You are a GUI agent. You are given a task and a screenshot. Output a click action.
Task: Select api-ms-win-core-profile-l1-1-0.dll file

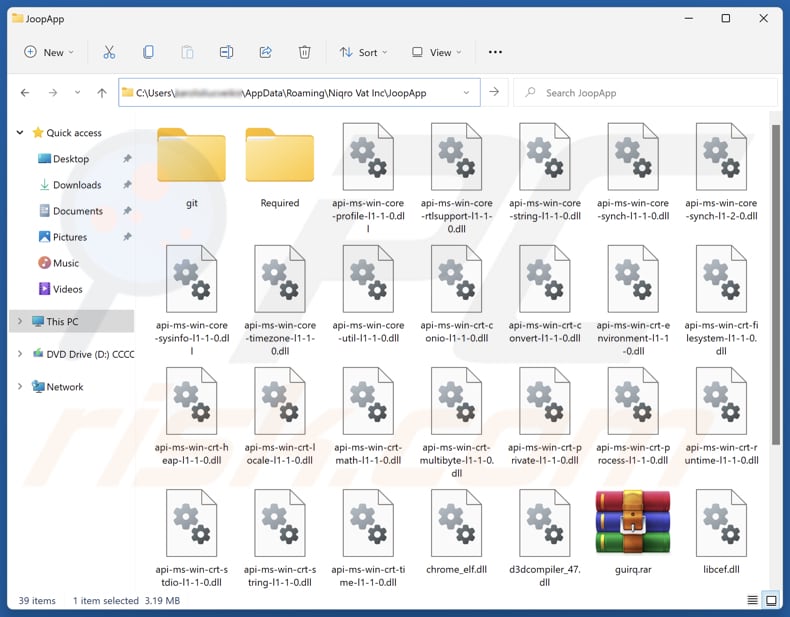click(x=368, y=179)
